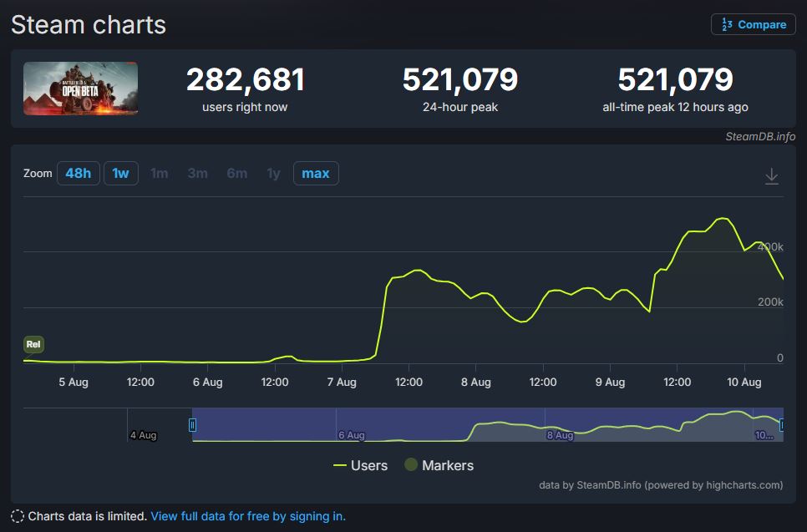This screenshot has height=532, width=807.
Task: Click the SteamDB.info label below stats
Action: 760,136
